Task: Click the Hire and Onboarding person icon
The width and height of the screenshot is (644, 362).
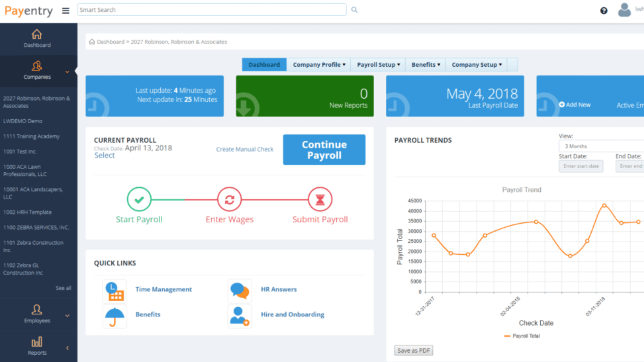Action: pos(239,316)
